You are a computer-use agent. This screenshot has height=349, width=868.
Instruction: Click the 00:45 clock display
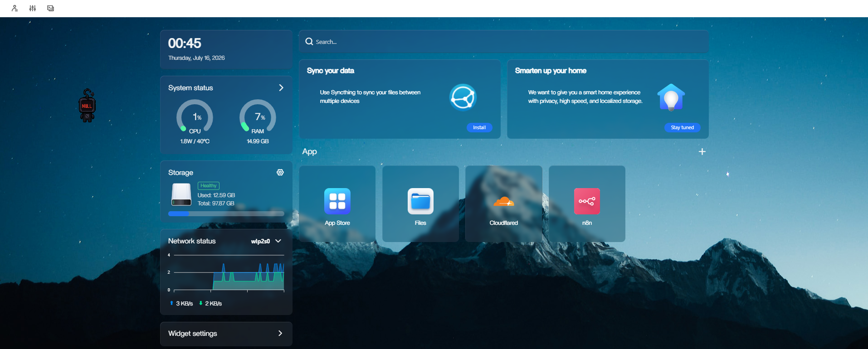(x=185, y=43)
